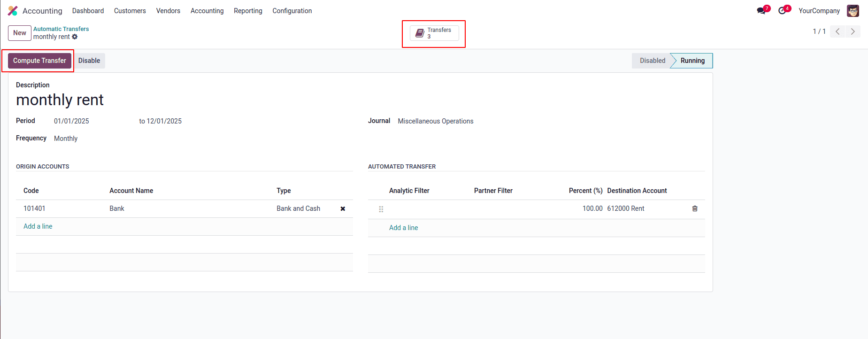Grab the drag handle of Rent line
This screenshot has width=868, height=339.
pyautogui.click(x=381, y=209)
